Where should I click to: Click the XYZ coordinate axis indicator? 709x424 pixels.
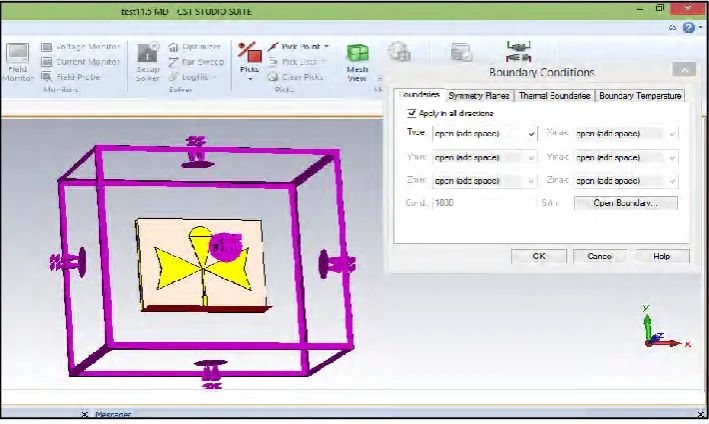point(665,328)
